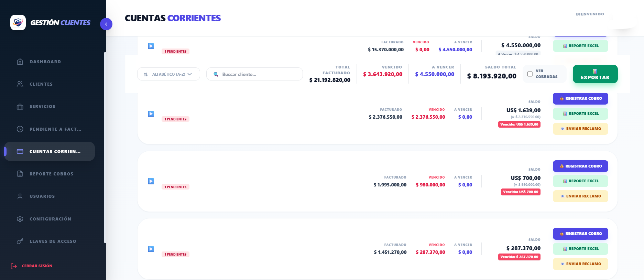The image size is (644, 280).
Task: Click the Gestión Clientes logo icon
Action: pyautogui.click(x=18, y=23)
